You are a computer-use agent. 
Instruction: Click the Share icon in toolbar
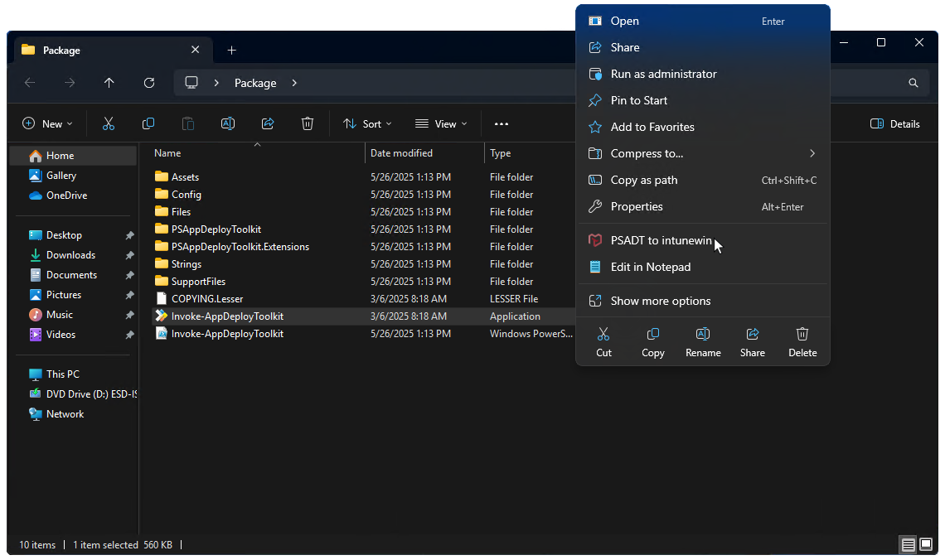[268, 124]
